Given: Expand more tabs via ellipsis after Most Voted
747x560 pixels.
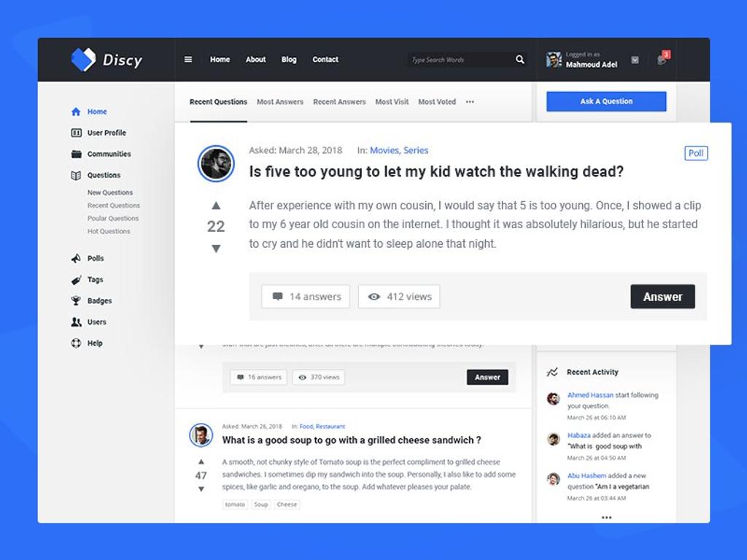Looking at the screenshot, I should pyautogui.click(x=470, y=102).
